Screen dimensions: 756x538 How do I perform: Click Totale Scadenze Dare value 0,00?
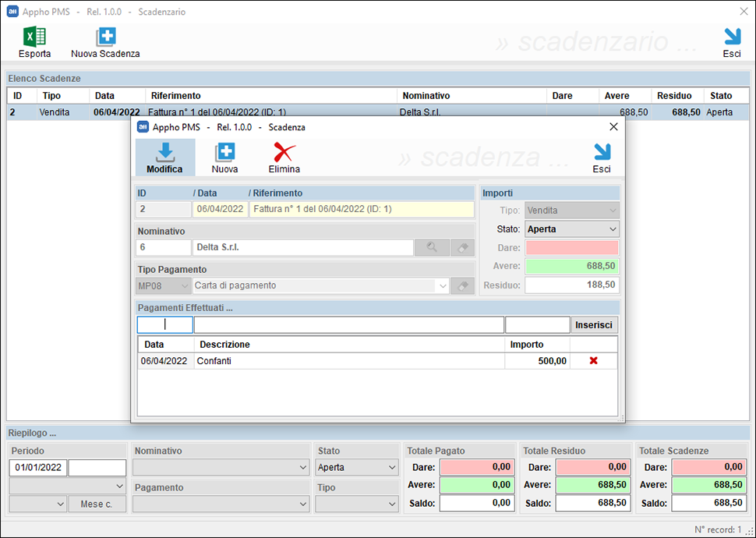709,466
